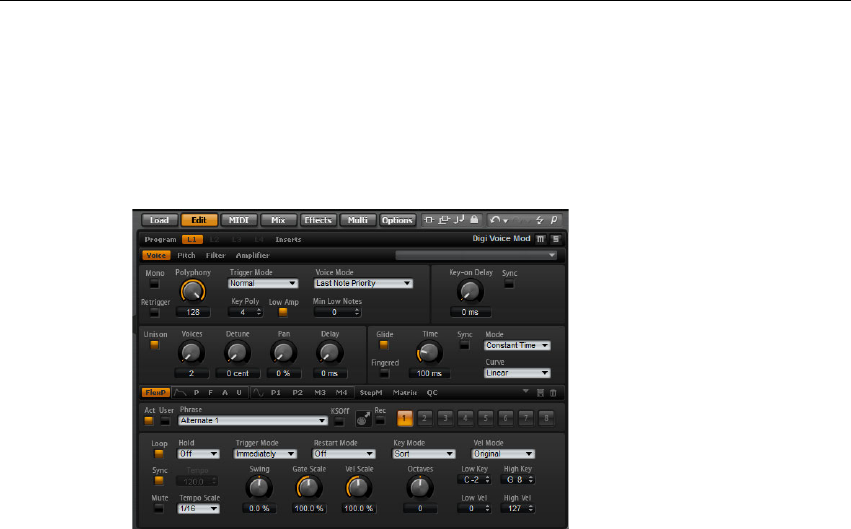
Task: Select the U envelope tab
Action: [239, 392]
